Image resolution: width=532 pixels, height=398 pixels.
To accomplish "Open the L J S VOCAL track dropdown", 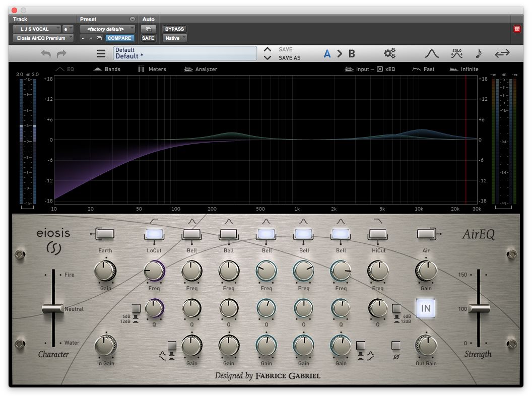I will [x=37, y=29].
